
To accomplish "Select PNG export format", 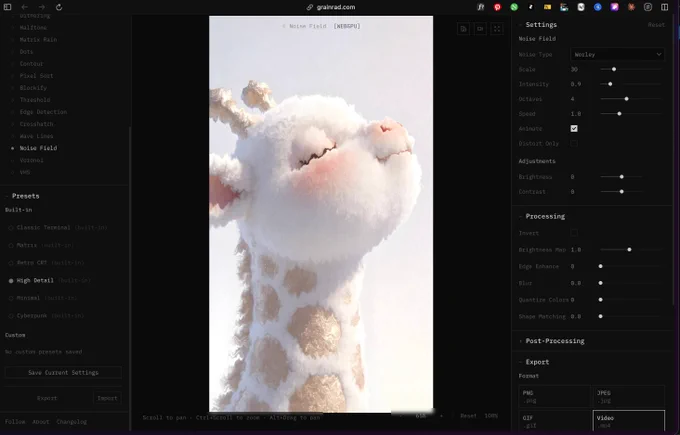I will [x=555, y=396].
